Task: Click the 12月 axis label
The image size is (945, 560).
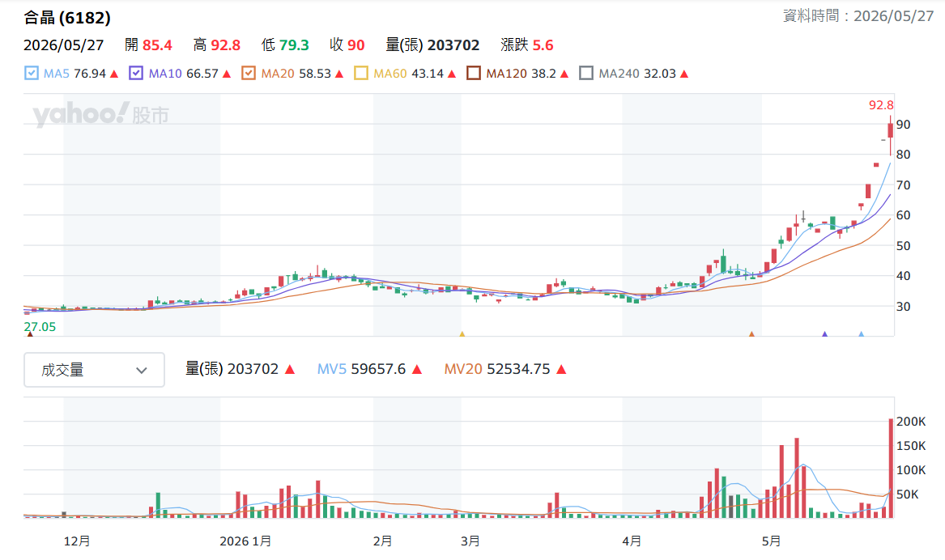Action: click(77, 541)
